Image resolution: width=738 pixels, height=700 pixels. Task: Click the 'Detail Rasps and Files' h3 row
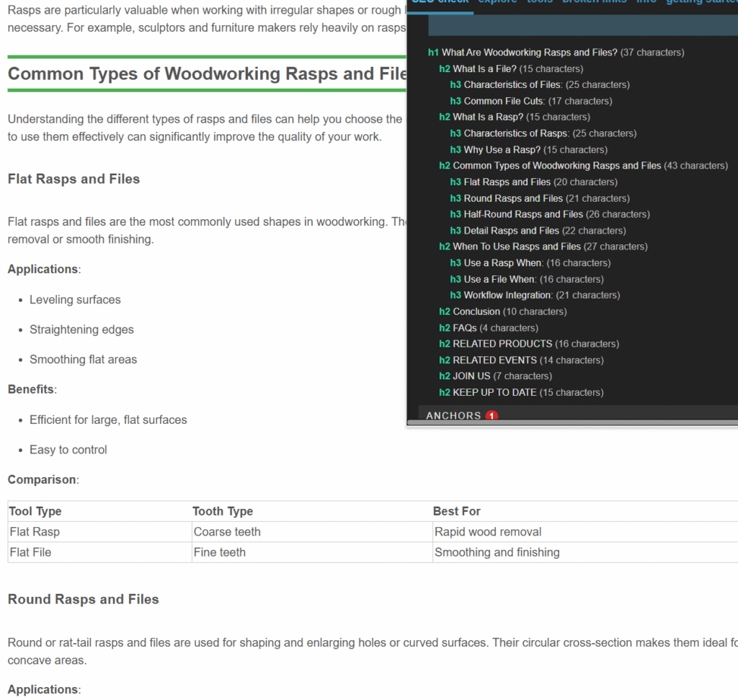(538, 231)
